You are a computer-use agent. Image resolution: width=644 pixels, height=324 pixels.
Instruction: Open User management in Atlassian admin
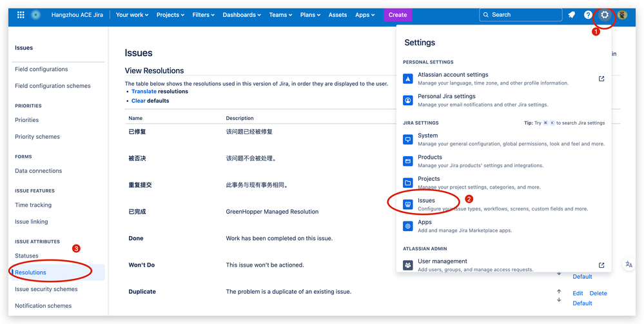503,265
